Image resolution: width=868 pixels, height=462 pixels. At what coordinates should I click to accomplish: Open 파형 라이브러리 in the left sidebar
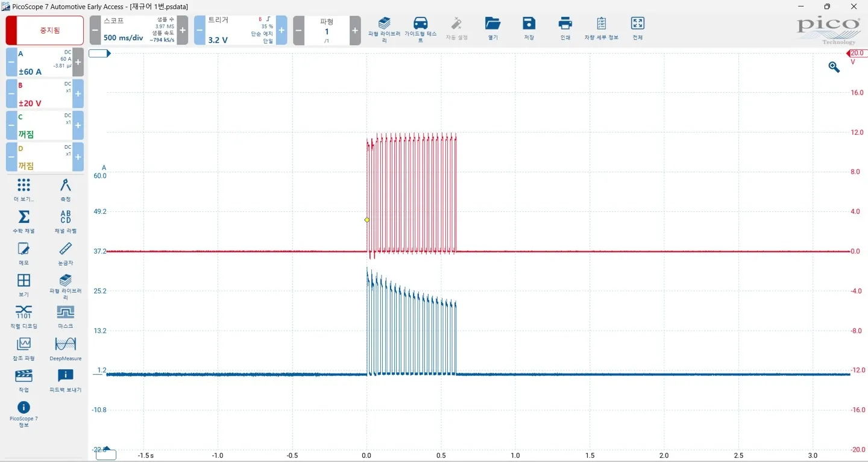66,287
